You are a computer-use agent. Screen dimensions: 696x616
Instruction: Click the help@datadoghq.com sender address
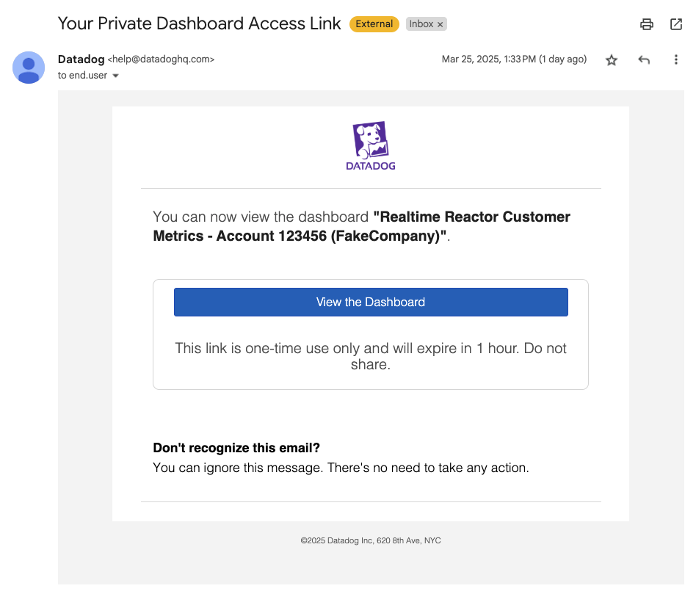click(x=161, y=59)
